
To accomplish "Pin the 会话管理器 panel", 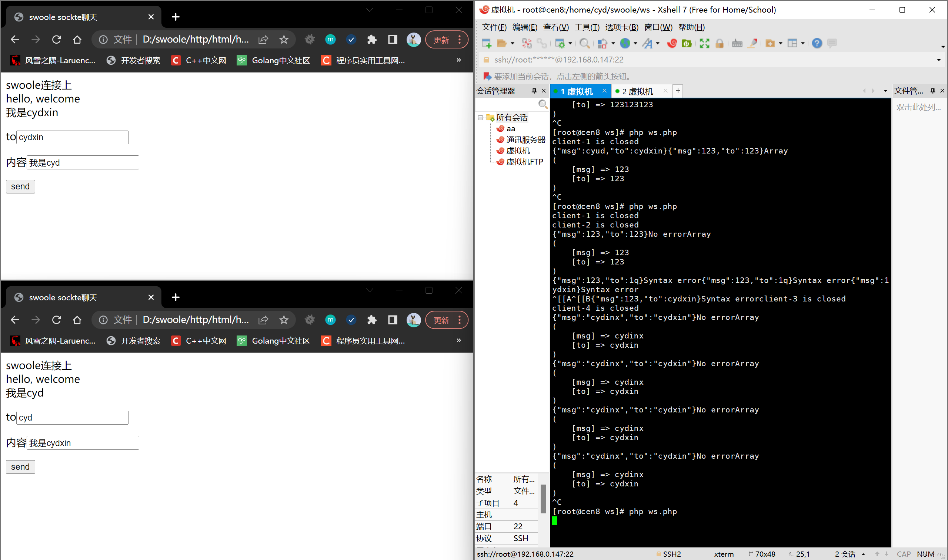I will [x=534, y=91].
